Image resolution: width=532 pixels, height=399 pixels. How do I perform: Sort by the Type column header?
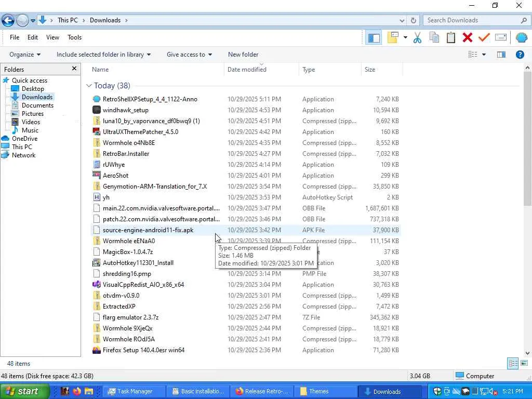[x=330, y=70]
